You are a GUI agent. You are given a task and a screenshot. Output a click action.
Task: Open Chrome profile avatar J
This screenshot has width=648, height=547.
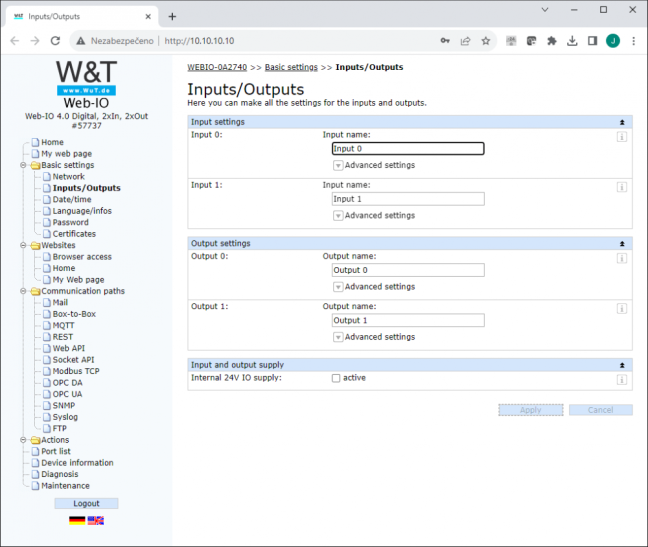pyautogui.click(x=613, y=41)
